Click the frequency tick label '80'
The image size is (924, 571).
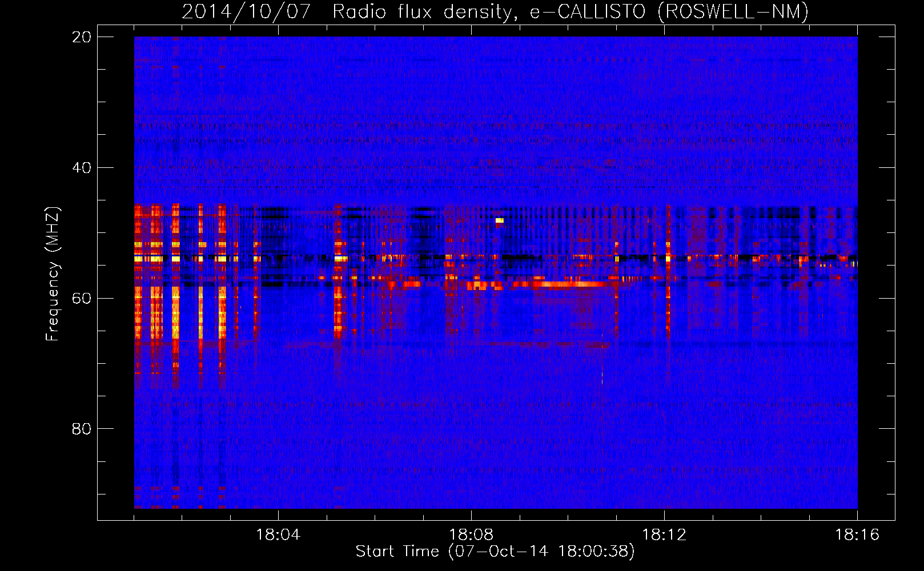pyautogui.click(x=82, y=429)
